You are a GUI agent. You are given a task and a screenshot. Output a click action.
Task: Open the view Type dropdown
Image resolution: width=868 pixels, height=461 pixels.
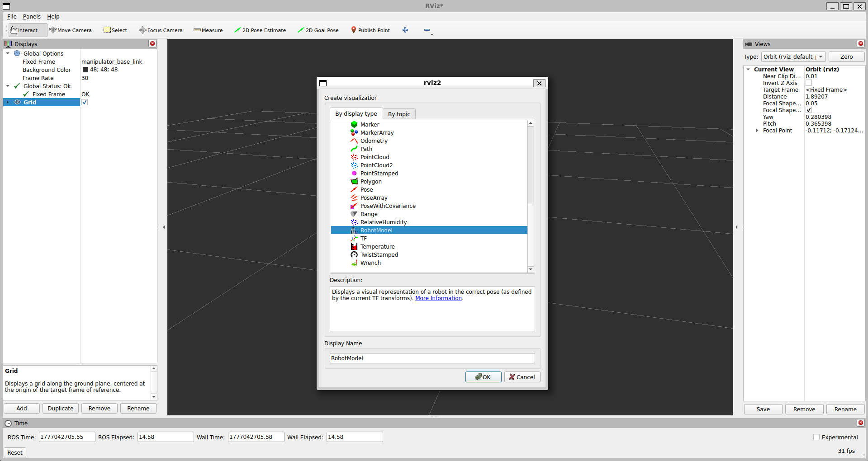pyautogui.click(x=793, y=57)
